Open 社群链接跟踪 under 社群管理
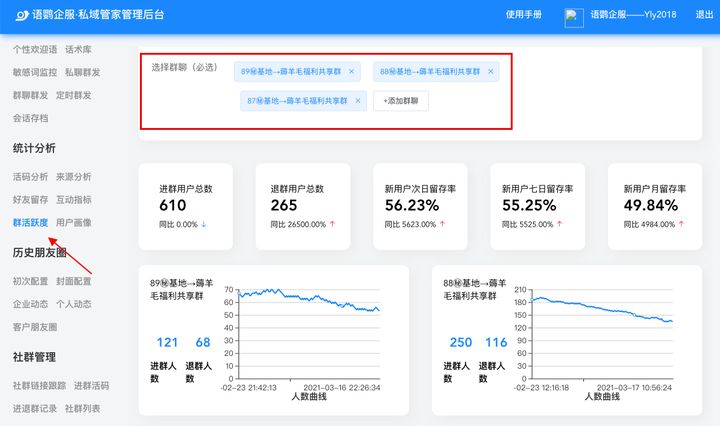Viewport: 720px width, 426px height. tap(39, 385)
